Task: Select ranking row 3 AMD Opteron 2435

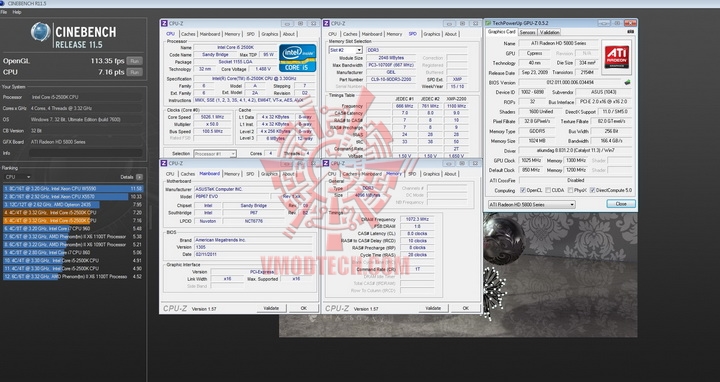Action: click(x=73, y=204)
